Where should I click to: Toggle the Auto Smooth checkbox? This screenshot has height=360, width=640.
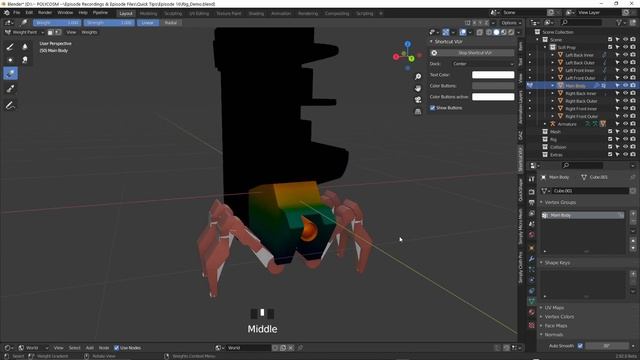point(580,346)
